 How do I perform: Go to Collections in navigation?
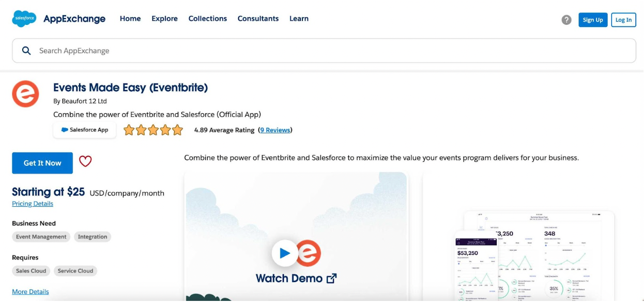208,19
